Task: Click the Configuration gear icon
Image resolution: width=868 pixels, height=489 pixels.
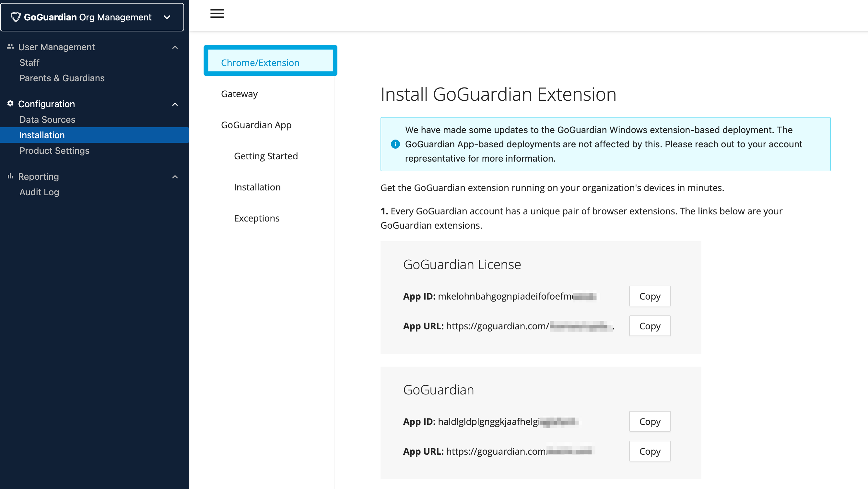Action: [10, 104]
